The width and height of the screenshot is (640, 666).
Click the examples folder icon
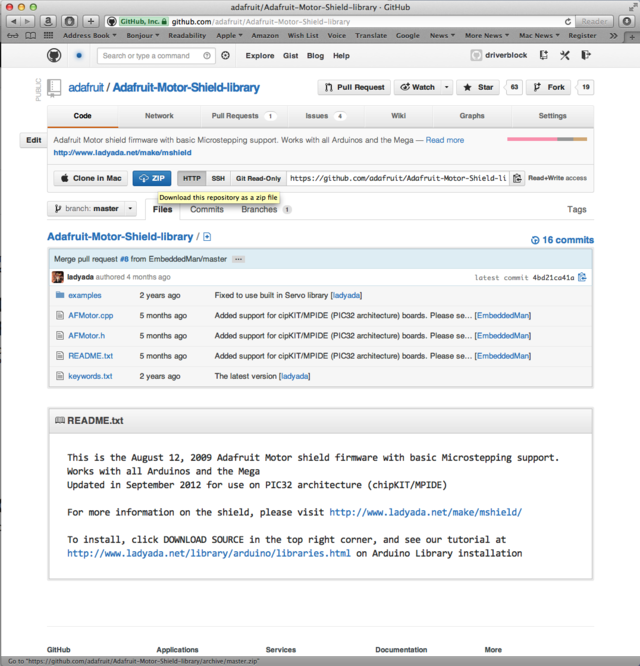(x=60, y=295)
